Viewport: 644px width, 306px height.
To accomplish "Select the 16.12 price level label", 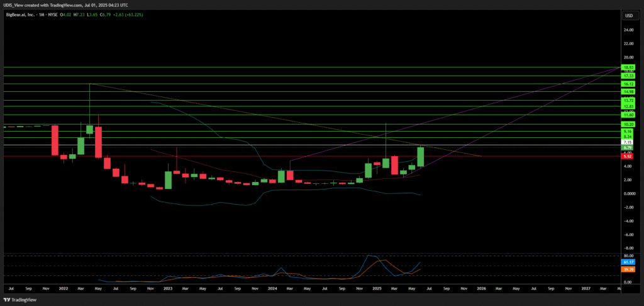I will point(628,84).
